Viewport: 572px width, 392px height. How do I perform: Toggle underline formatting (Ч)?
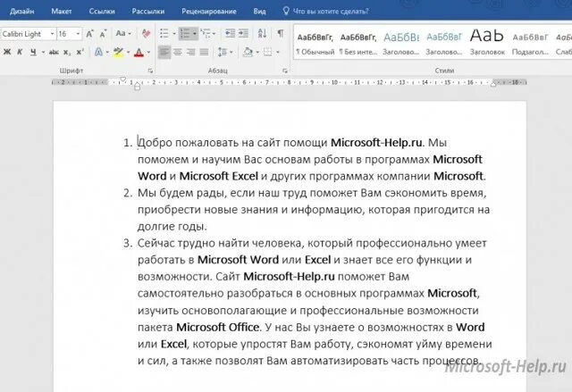33,52
